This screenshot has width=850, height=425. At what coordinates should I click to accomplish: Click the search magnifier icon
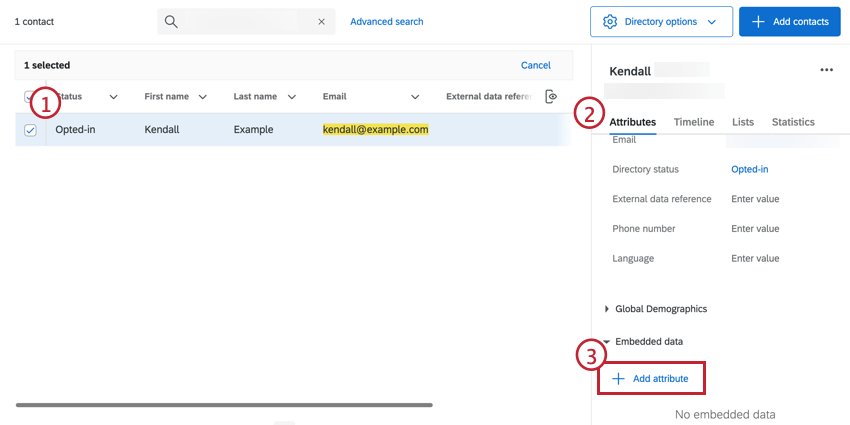point(172,22)
